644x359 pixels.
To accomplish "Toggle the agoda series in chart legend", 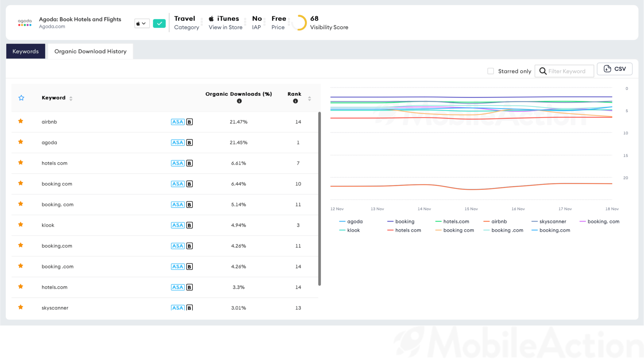I will coord(351,222).
